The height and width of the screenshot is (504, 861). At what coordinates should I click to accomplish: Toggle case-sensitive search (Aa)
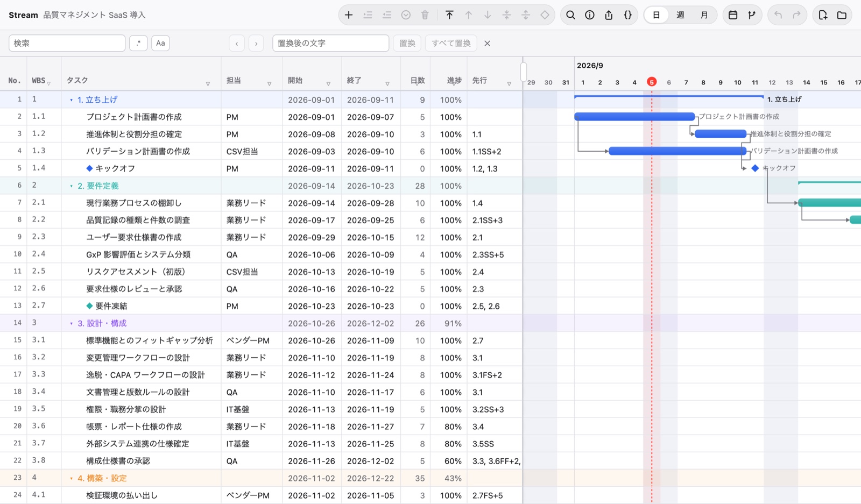(160, 43)
